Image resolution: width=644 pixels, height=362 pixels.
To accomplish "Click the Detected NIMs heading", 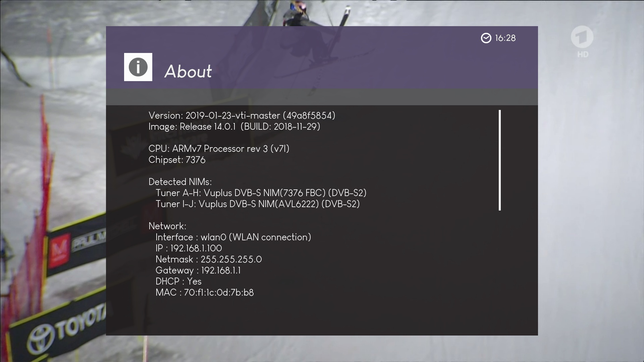I will point(180,182).
